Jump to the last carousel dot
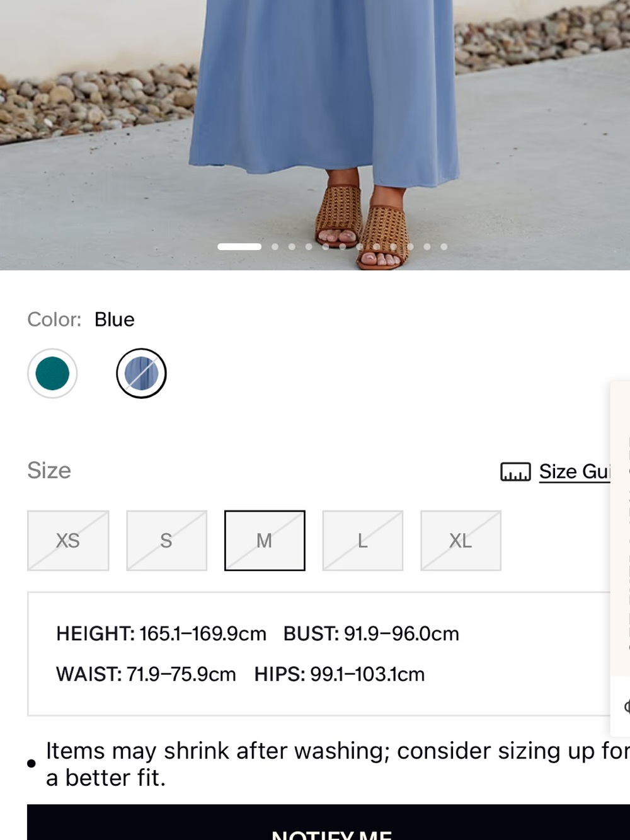 click(x=444, y=246)
